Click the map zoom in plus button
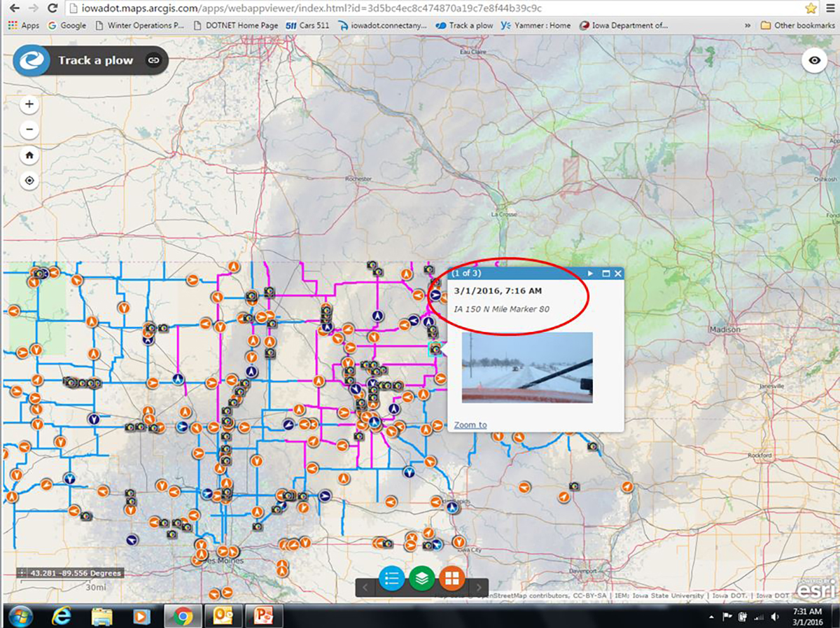The height and width of the screenshot is (628, 840). pyautogui.click(x=29, y=105)
